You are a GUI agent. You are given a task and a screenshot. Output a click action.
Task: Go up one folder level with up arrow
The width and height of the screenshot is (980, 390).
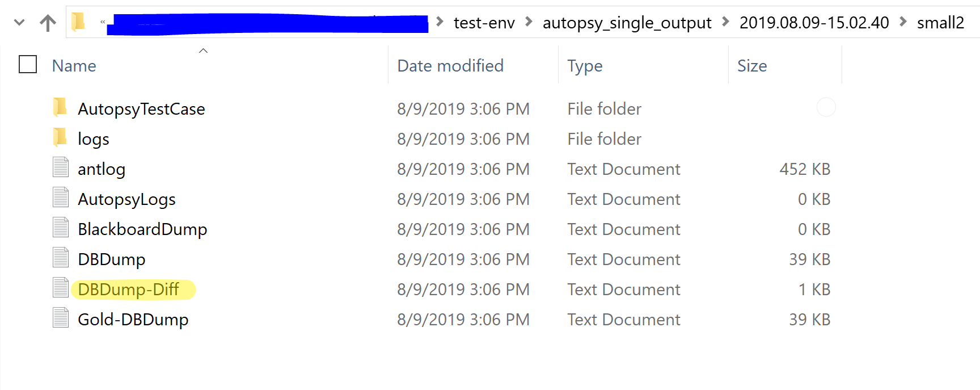[48, 23]
